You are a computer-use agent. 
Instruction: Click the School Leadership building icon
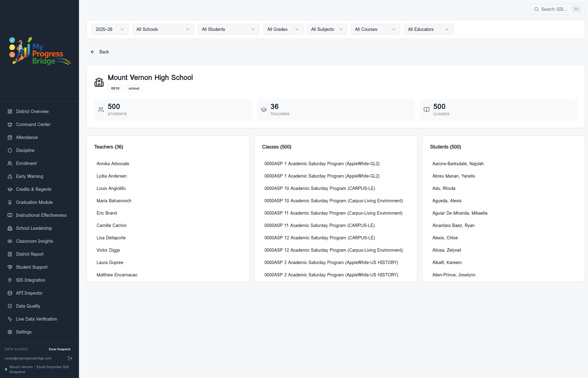(x=10, y=228)
